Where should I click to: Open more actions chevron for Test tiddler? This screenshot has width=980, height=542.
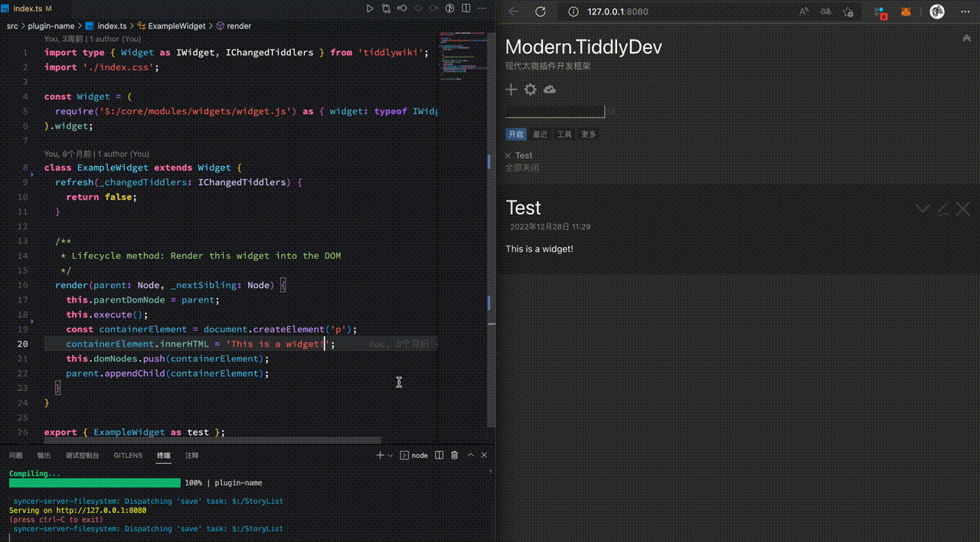(923, 208)
